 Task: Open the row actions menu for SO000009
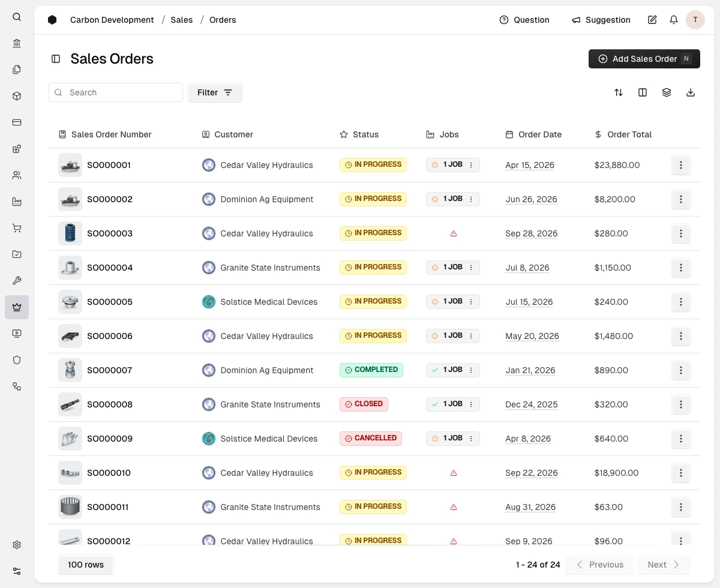pyautogui.click(x=680, y=439)
